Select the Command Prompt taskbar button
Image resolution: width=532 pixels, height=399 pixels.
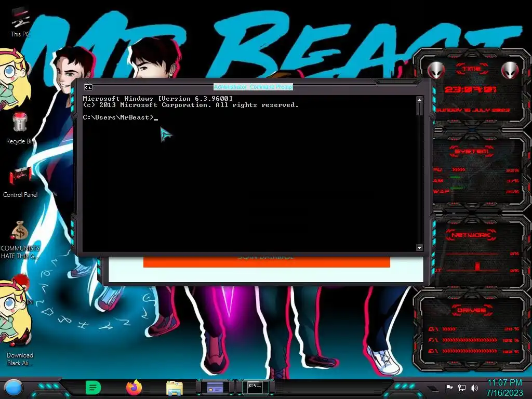click(255, 387)
